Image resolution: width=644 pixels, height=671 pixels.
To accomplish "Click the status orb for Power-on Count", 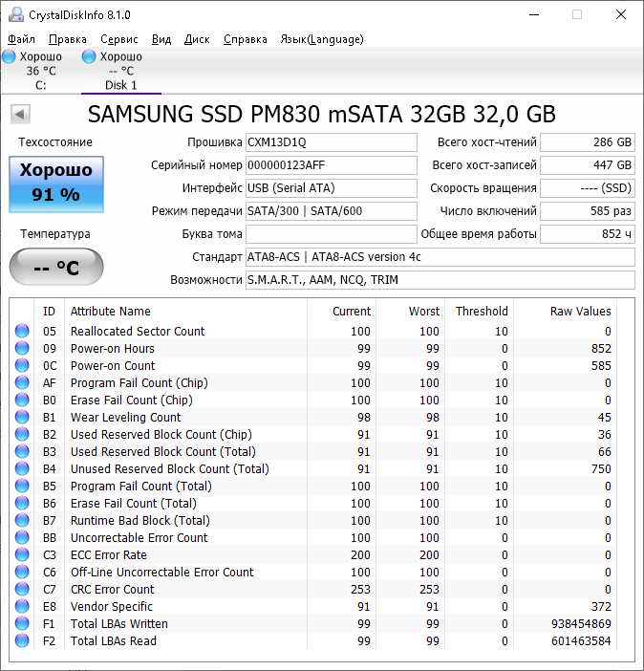I will coord(22,365).
